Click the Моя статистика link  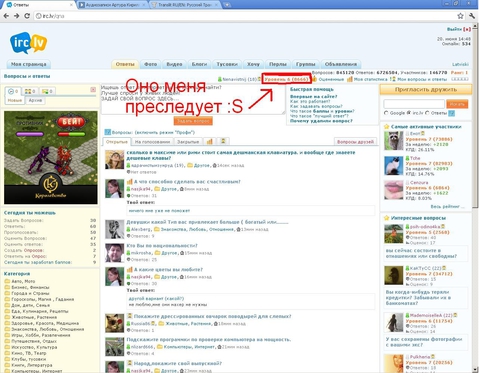[x=370, y=79]
